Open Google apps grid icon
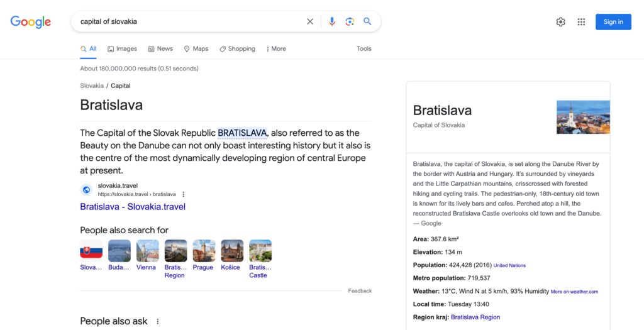The height and width of the screenshot is (330, 644). click(581, 22)
